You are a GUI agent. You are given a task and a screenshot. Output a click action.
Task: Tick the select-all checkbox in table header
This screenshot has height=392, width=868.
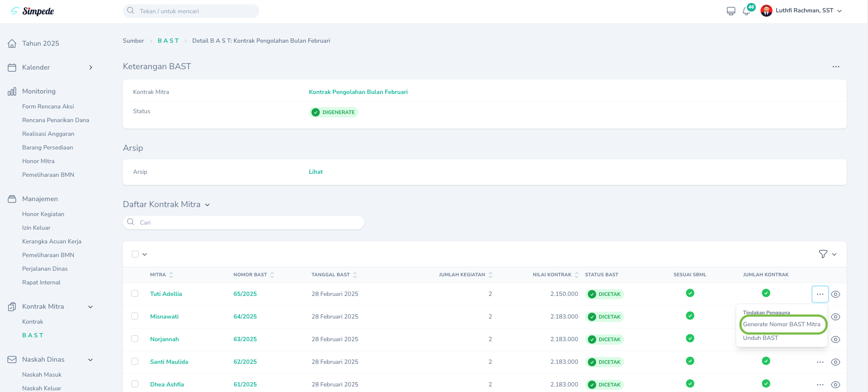135,254
